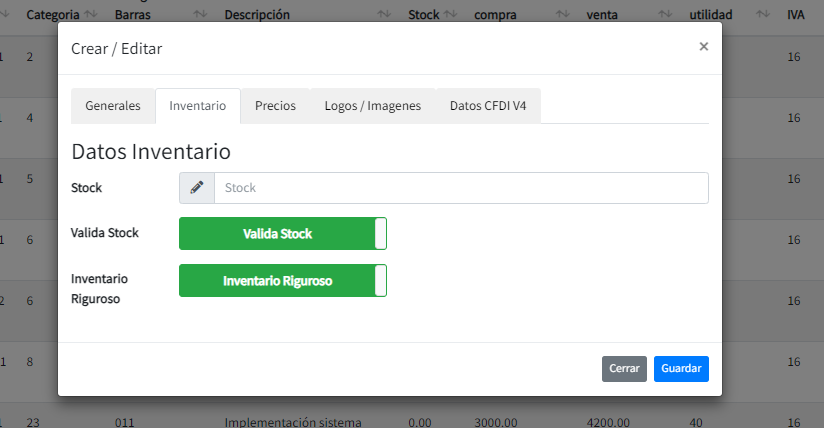The height and width of the screenshot is (428, 824).
Task: Select the Datos CFDI V4 tab
Action: [488, 106]
